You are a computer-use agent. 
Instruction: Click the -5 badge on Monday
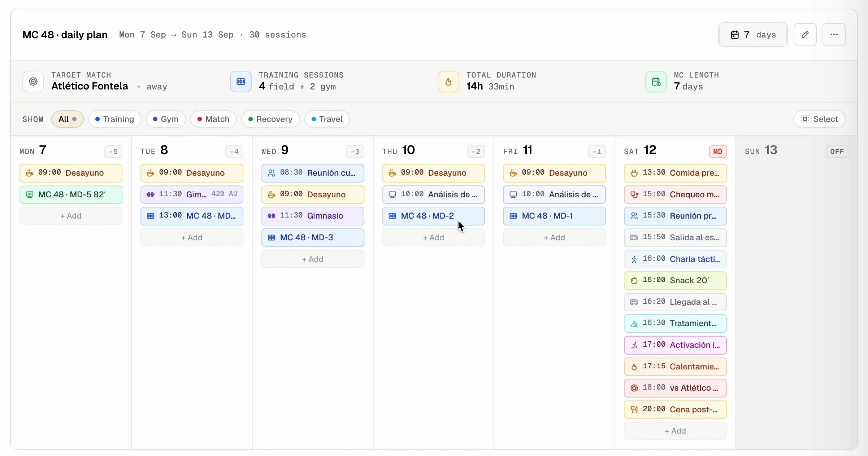pos(113,152)
